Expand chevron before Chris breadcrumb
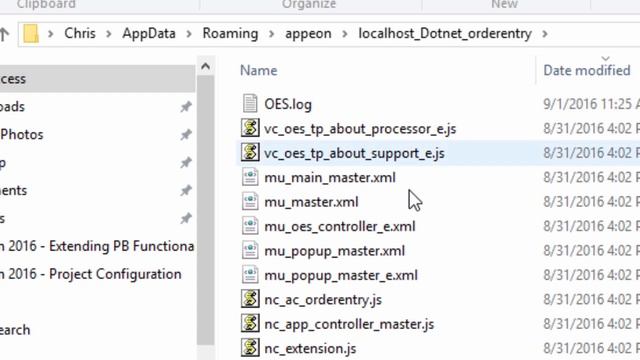Screen dimensions: 640x360 click(51, 33)
